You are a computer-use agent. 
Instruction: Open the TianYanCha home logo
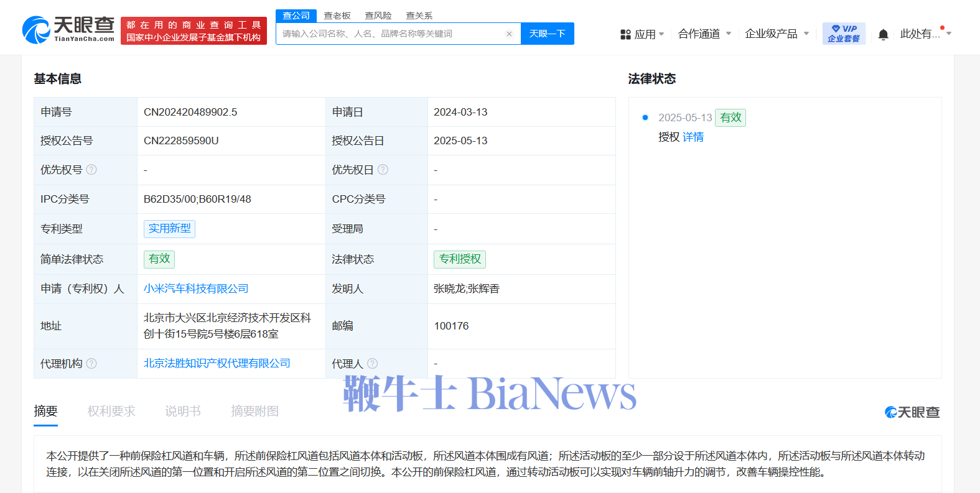68,30
